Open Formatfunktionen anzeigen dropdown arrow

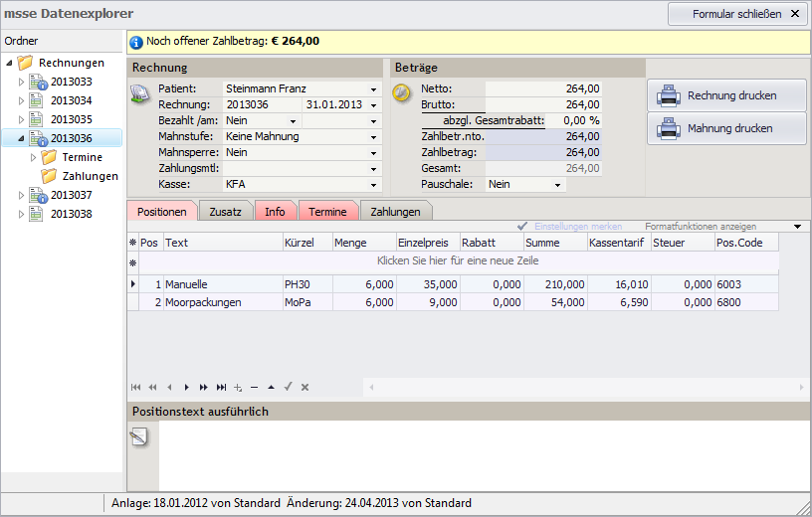797,227
